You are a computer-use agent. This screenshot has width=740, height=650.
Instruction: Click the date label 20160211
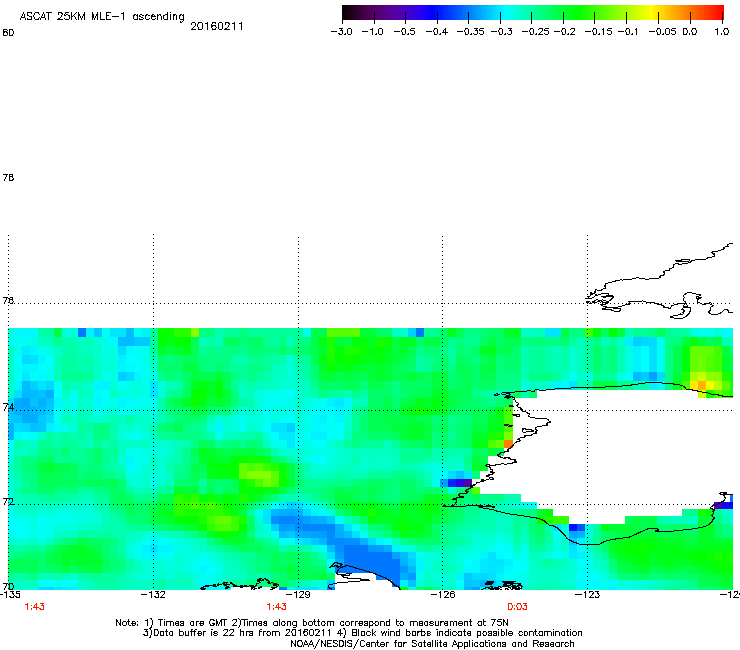217,26
